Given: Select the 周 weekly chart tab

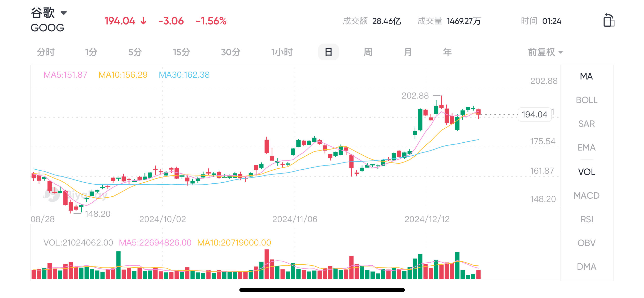Looking at the screenshot, I should 368,52.
